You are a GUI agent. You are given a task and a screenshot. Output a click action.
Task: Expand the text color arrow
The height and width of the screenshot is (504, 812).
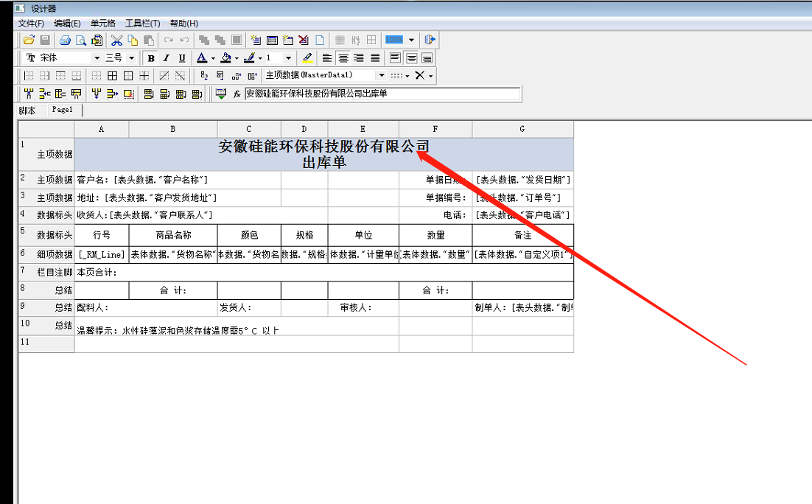coord(213,58)
